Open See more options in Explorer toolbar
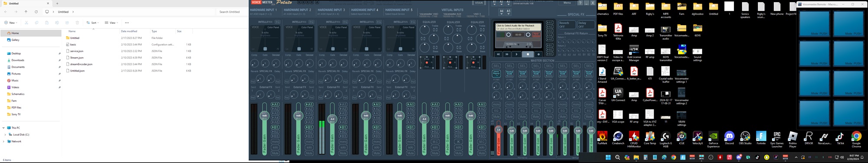Viewport: 868px width, 163px height. click(x=127, y=23)
